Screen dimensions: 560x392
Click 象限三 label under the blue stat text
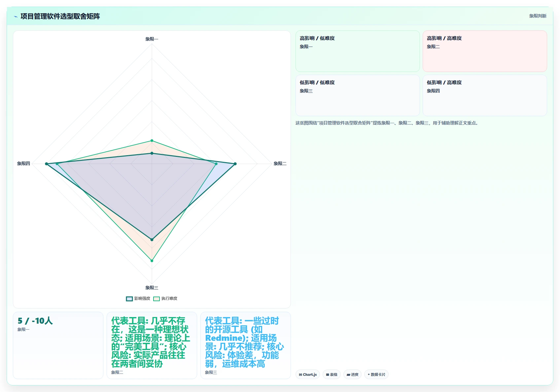coord(211,373)
